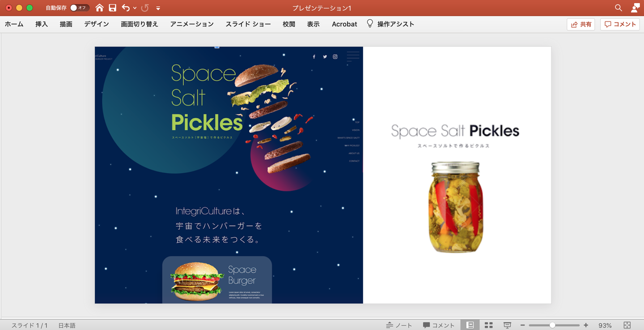Image resolution: width=644 pixels, height=330 pixels.
Task: Zoom out with the minus button
Action: point(522,325)
